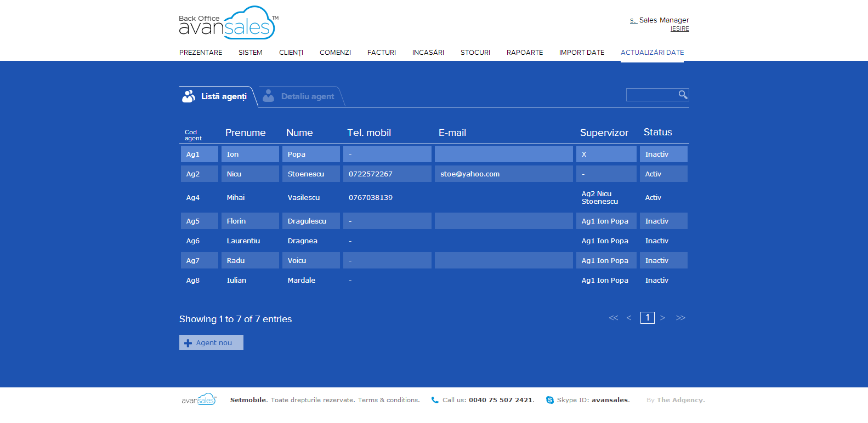Viewport: 868px width, 423px height.
Task: Open the Terms & conditions link
Action: [389, 400]
